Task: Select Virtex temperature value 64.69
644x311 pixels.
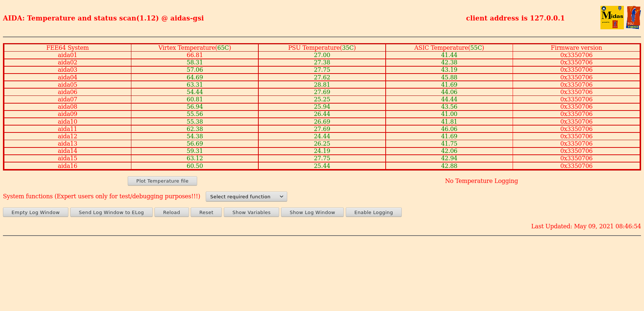Action: point(195,77)
